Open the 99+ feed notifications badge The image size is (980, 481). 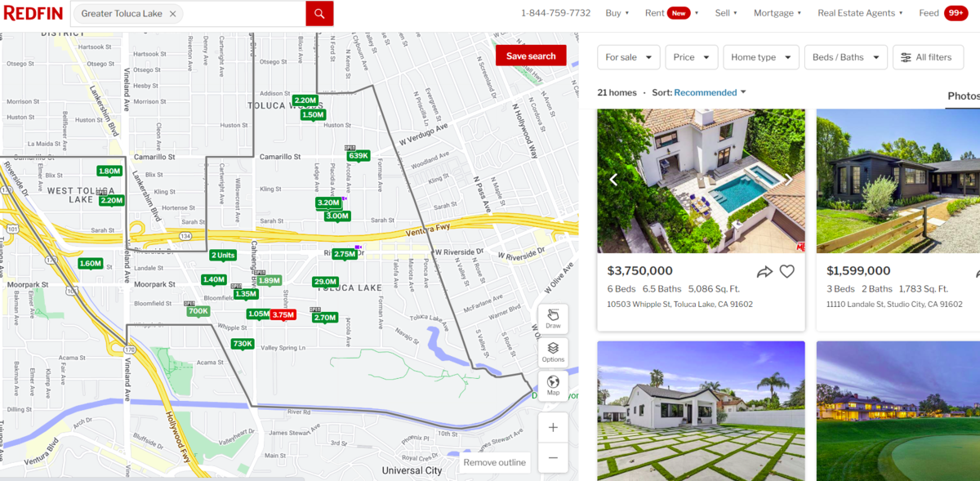click(956, 13)
